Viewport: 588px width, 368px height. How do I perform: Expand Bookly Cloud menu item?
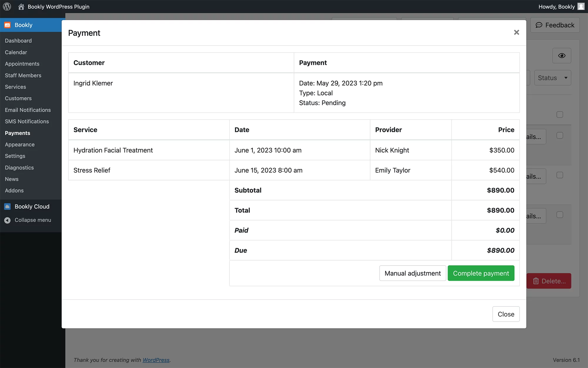coord(32,206)
